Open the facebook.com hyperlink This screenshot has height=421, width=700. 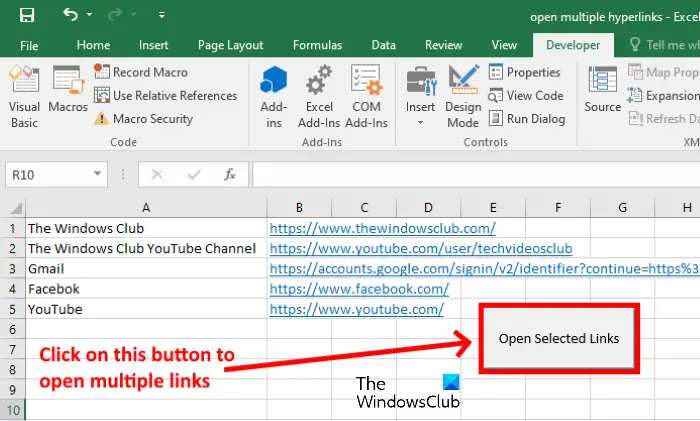[359, 289]
